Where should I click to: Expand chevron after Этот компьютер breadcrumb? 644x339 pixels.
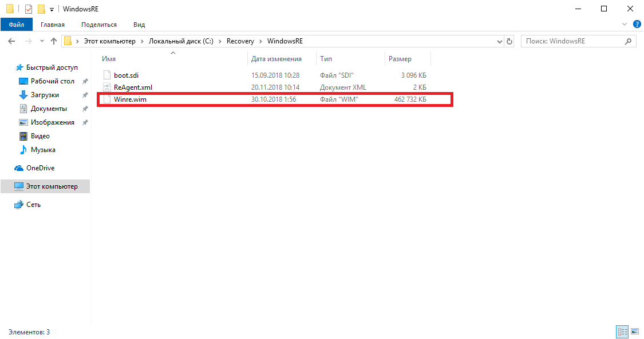(x=142, y=41)
